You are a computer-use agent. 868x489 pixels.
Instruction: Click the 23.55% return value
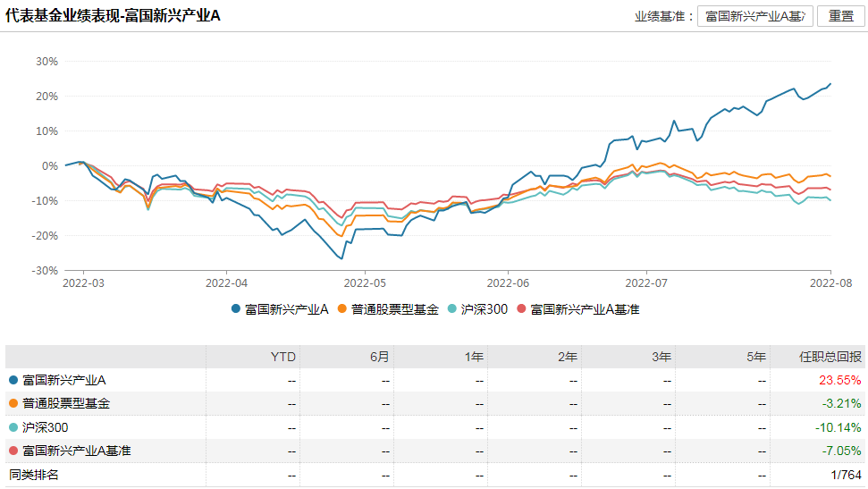pos(841,380)
